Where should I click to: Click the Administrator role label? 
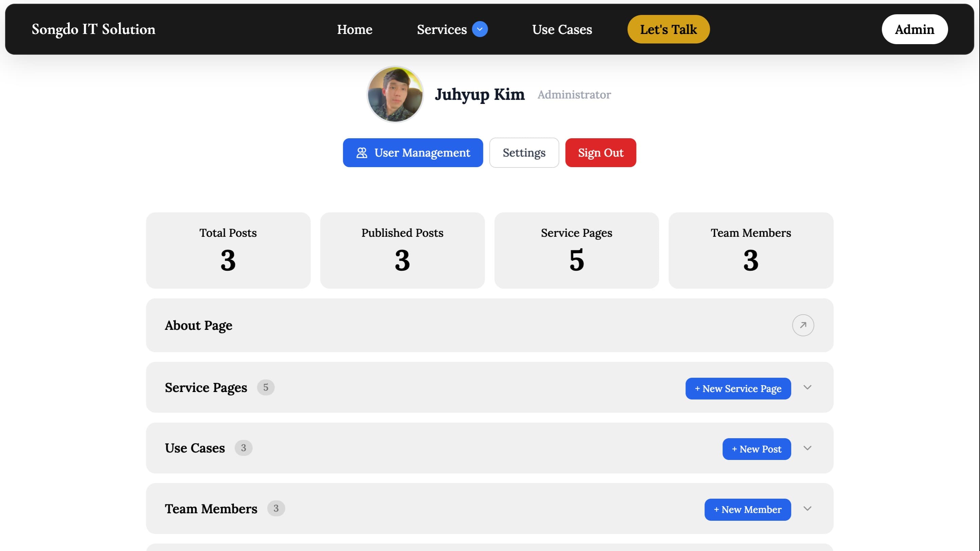coord(574,94)
